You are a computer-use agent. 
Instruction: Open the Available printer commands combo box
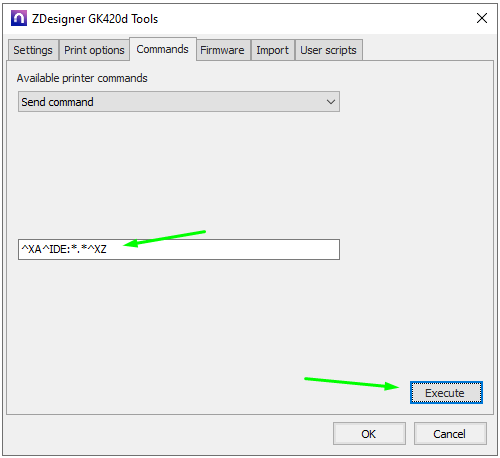coord(179,102)
